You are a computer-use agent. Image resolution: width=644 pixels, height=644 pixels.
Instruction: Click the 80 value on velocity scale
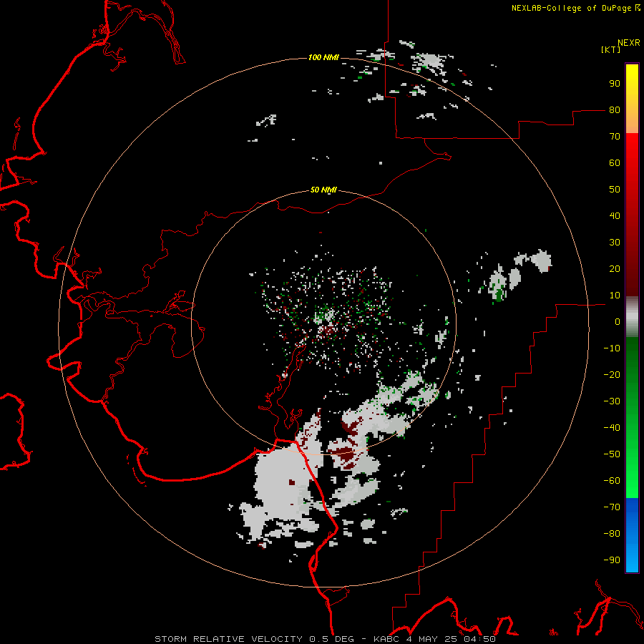coord(615,110)
